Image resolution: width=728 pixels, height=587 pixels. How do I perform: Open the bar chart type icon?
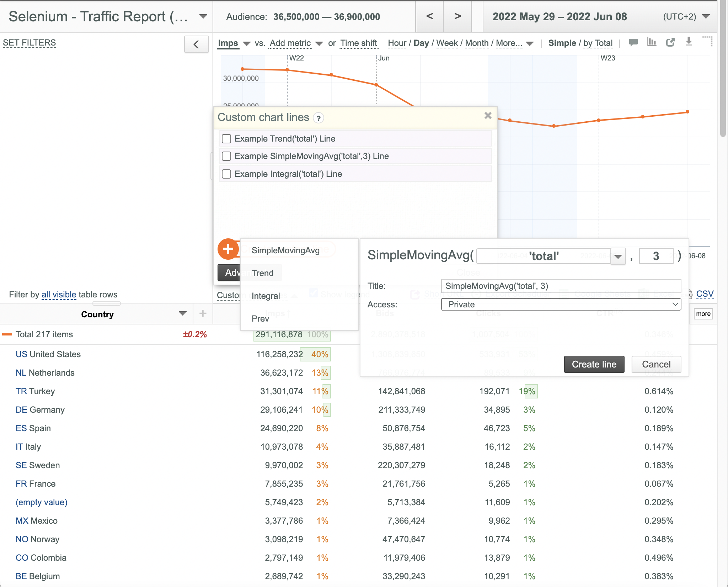coord(652,42)
